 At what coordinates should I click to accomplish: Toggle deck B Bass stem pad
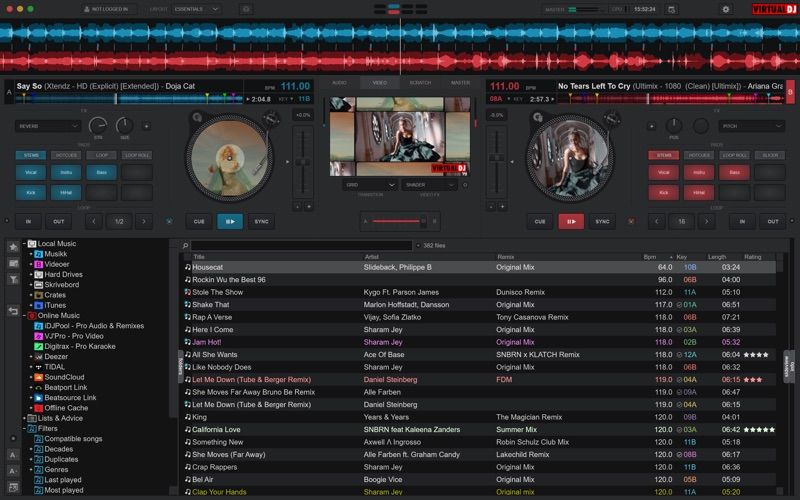point(734,172)
